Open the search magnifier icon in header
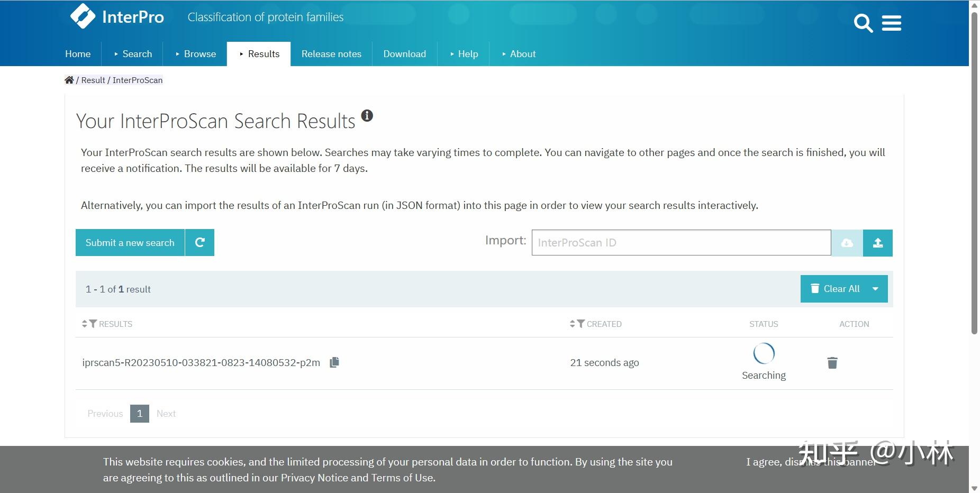The height and width of the screenshot is (493, 980). tap(863, 23)
